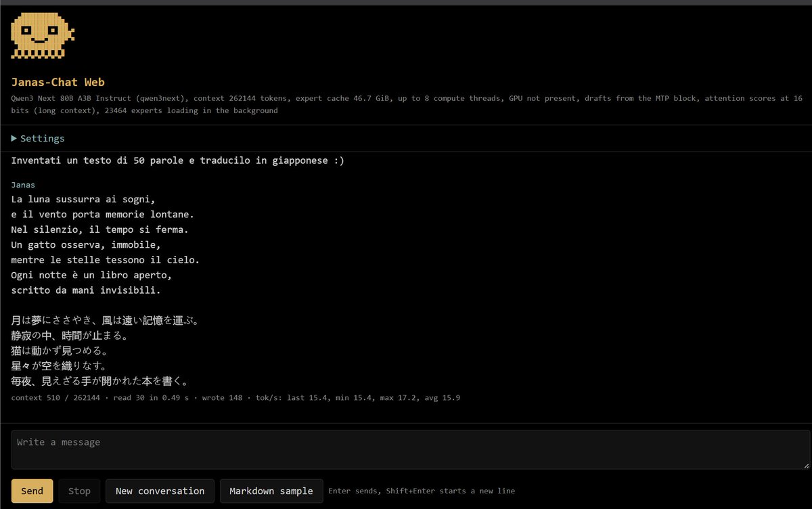Click the Send button
This screenshot has width=812, height=509.
[32, 491]
